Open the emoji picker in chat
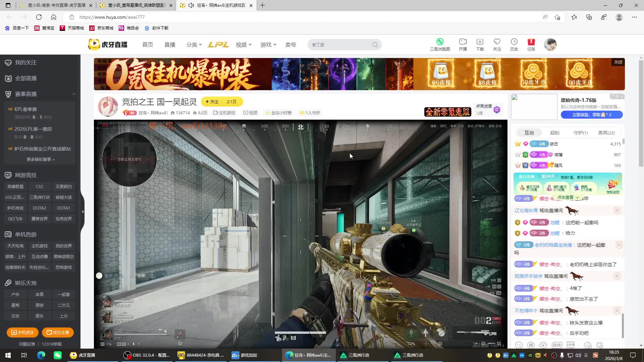The image size is (644, 362). [519, 345]
